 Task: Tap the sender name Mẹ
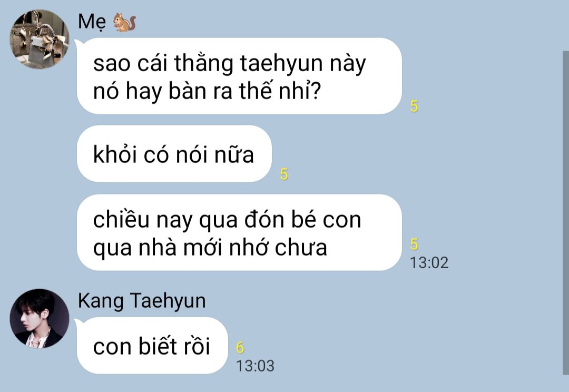coord(92,22)
